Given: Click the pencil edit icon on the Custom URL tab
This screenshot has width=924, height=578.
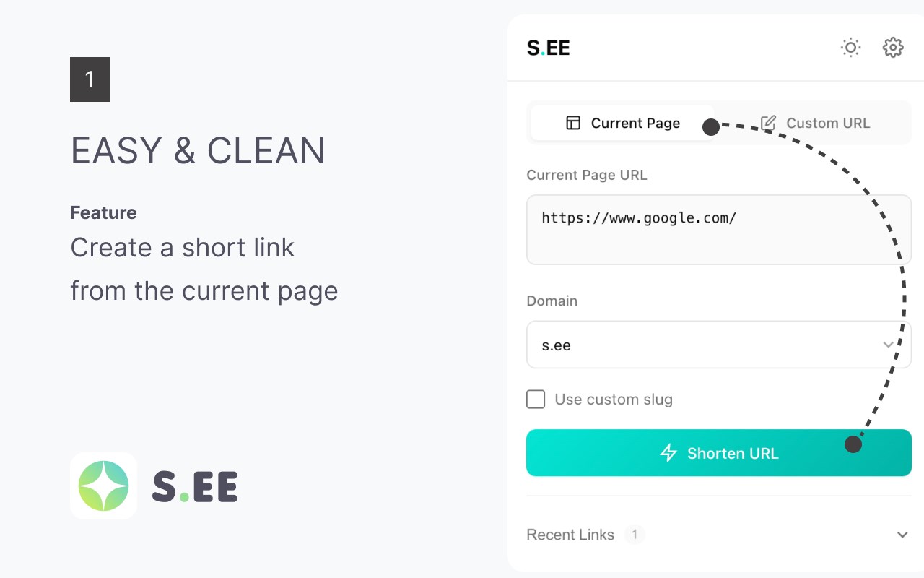Looking at the screenshot, I should (769, 123).
